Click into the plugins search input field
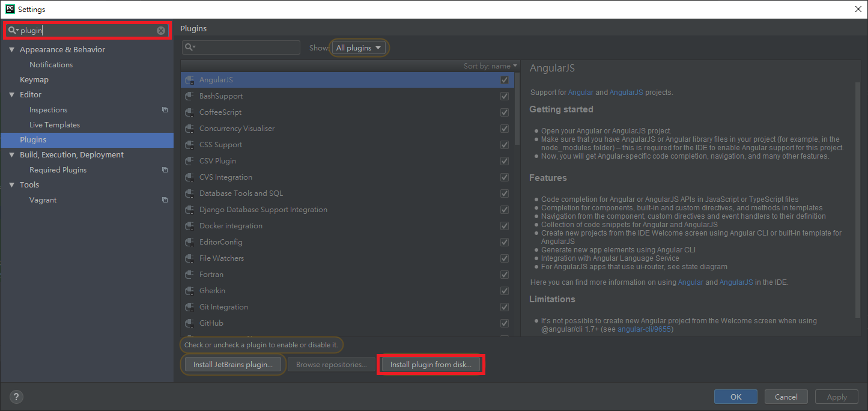 (246, 47)
